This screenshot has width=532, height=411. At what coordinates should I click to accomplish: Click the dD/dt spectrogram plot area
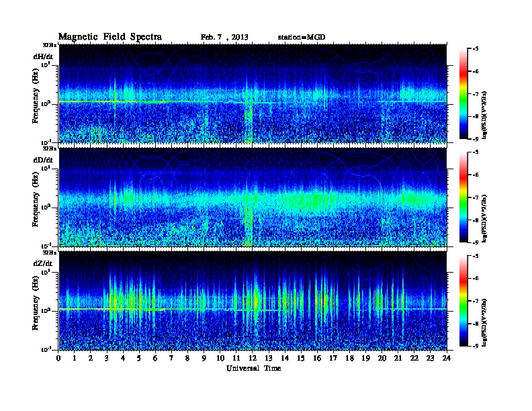click(253, 197)
